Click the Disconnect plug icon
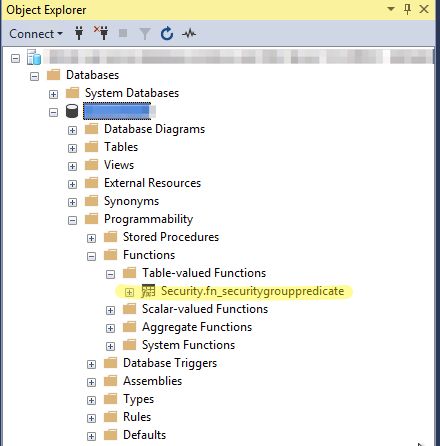Screen dimensions: 440x446 pyautogui.click(x=101, y=33)
